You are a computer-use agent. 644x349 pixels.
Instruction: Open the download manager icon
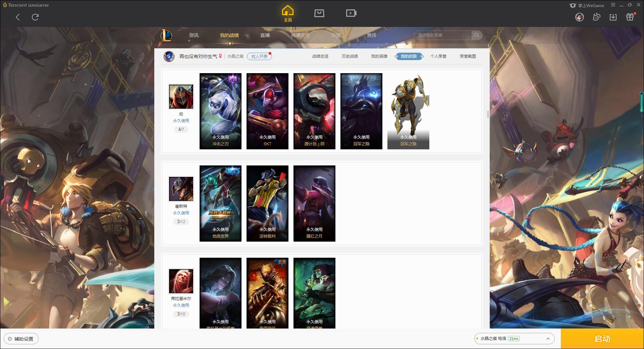tap(613, 17)
